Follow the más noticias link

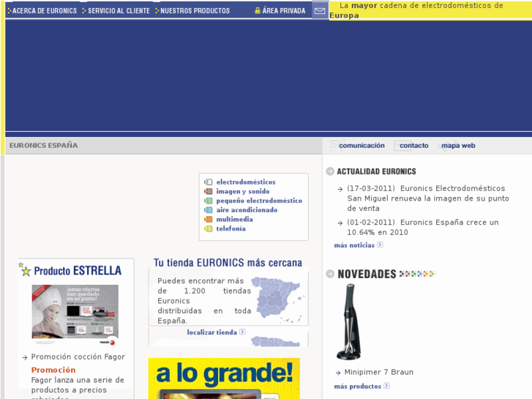[354, 245]
